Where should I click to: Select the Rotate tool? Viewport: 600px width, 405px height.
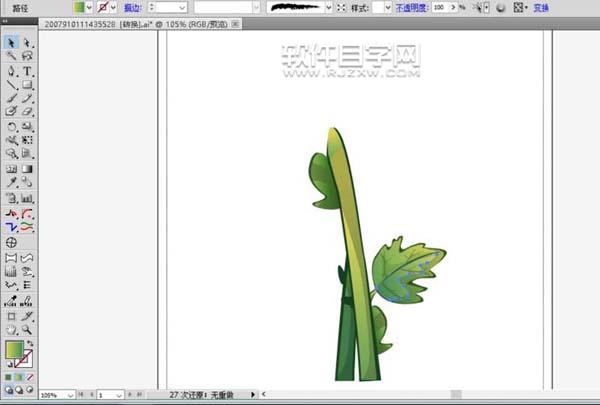tap(11, 126)
